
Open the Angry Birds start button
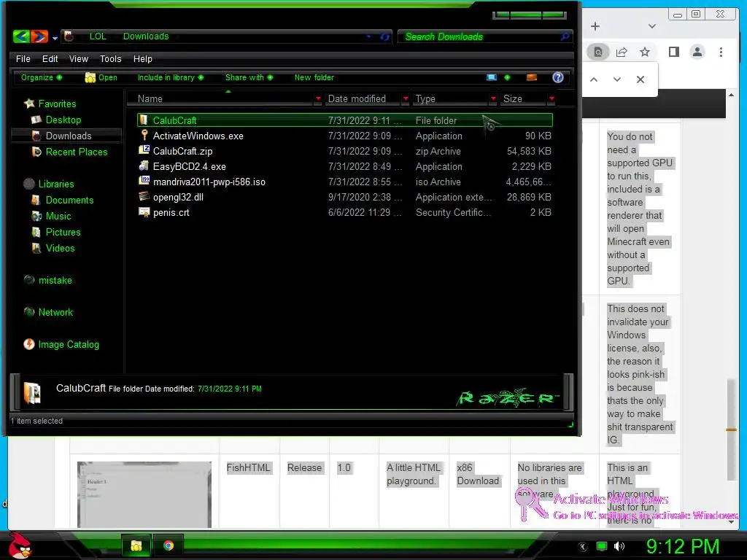click(20, 545)
